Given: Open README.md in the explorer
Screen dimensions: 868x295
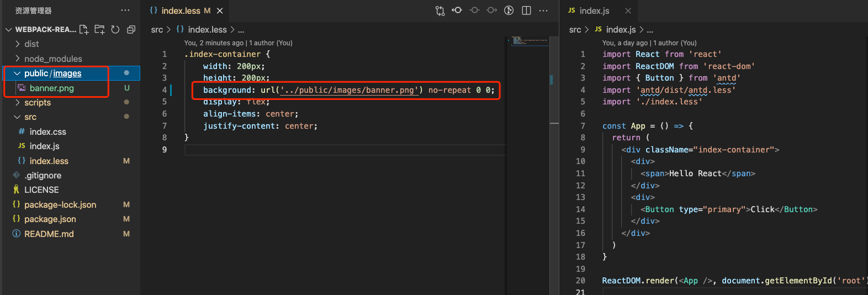Looking at the screenshot, I should 49,234.
